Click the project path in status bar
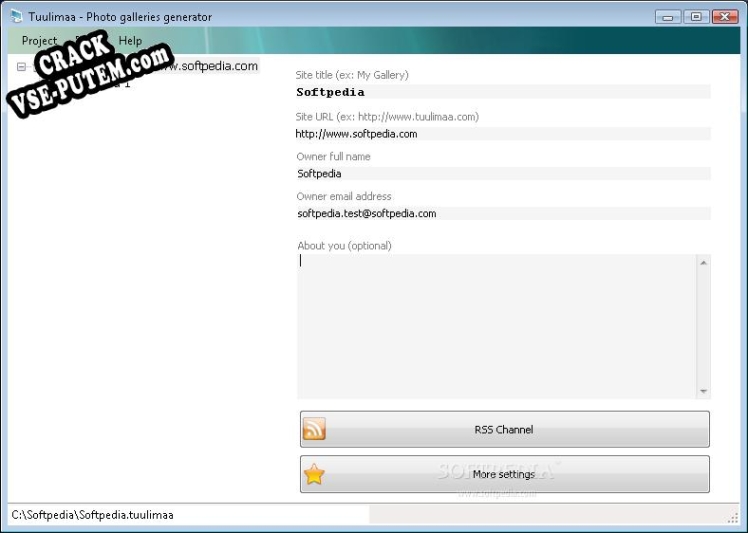748x533 pixels. (93, 515)
